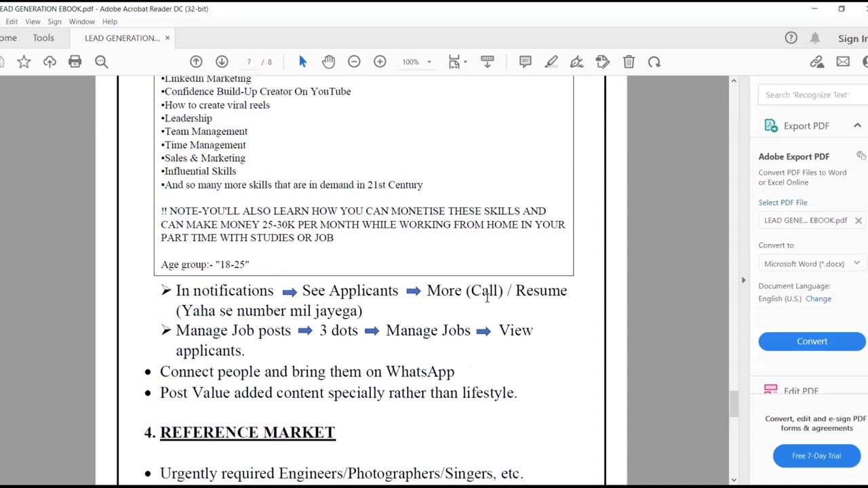Click the page number field
This screenshot has height=488, width=868.
tap(249, 62)
